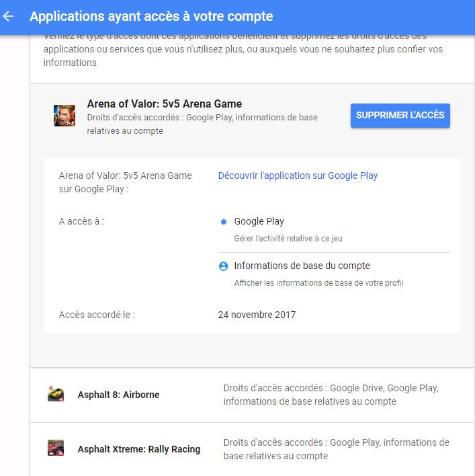475x476 pixels.
Task: Click the Gérer l'activité relative à ce jeu text
Action: tap(288, 238)
